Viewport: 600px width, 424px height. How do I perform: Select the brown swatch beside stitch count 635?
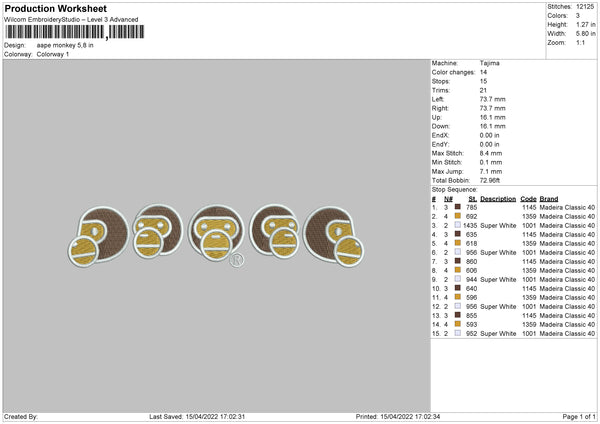point(457,234)
